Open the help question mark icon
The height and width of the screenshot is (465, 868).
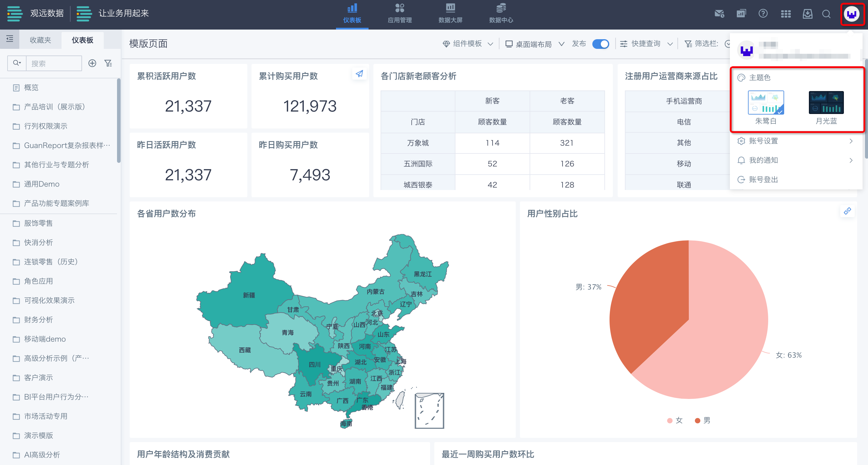click(x=763, y=14)
